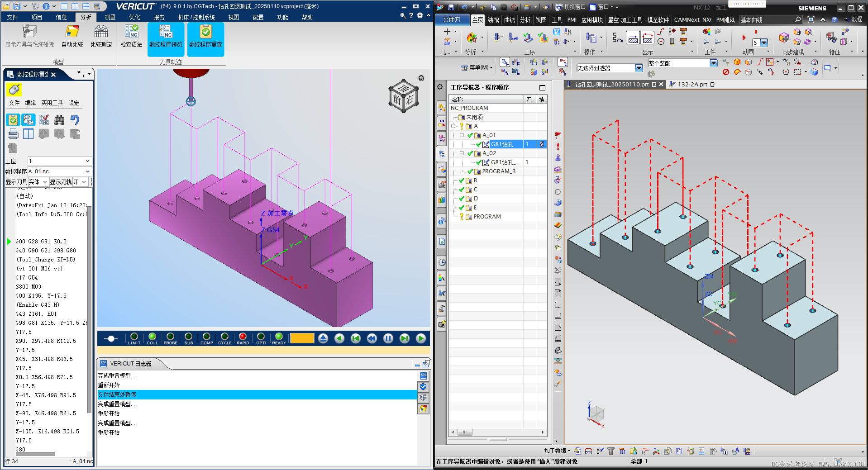The image size is (868, 470).
Task: Adjust the animation speed slider in VERICUT
Action: (111, 338)
